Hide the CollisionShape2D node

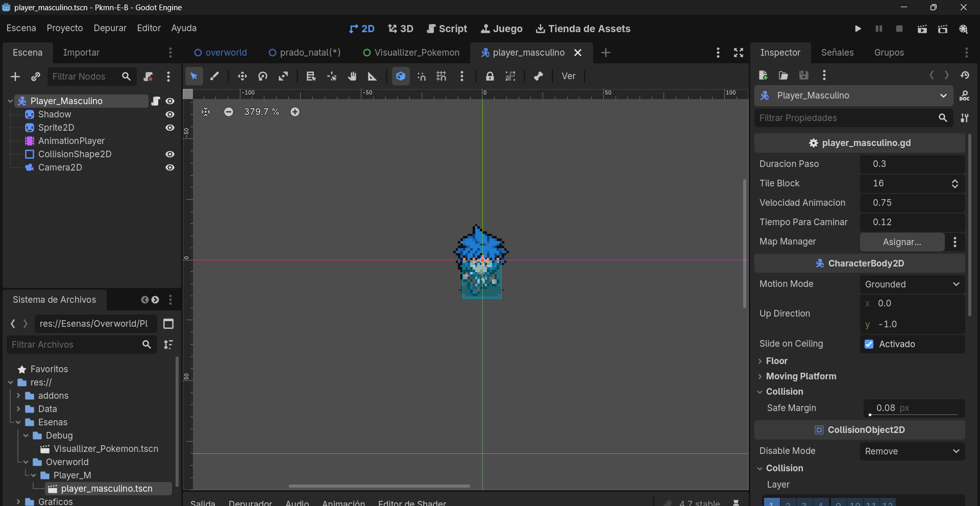pos(170,154)
